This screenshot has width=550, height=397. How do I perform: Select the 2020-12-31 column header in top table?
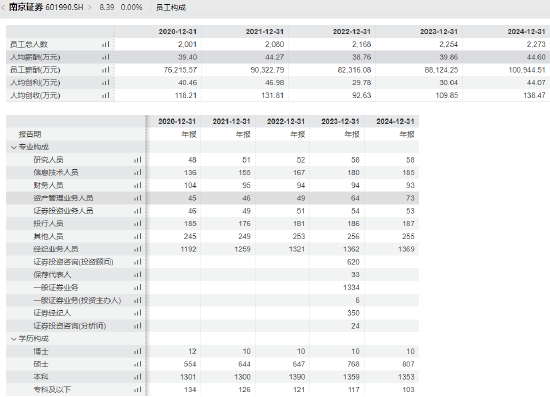pos(177,32)
